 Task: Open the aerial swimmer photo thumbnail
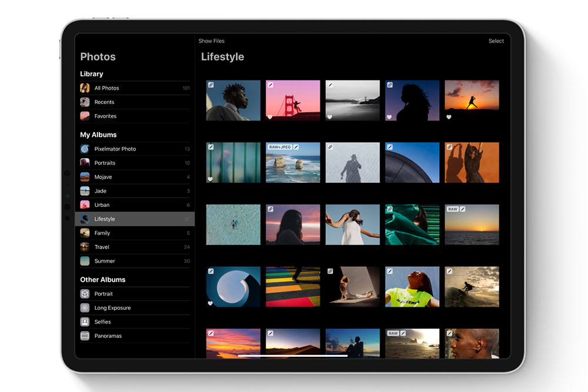(233, 225)
